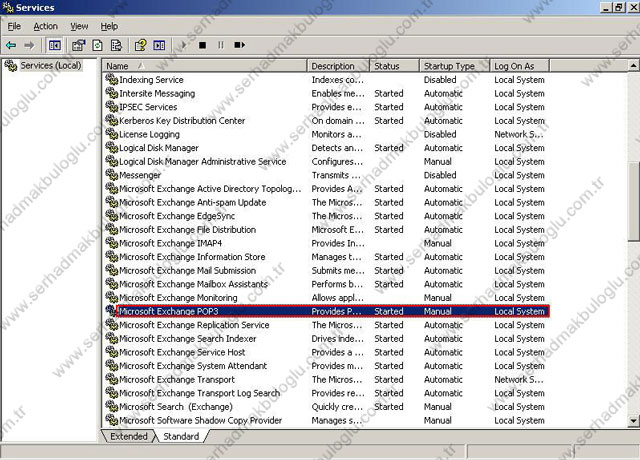The height and width of the screenshot is (460, 640).
Task: Open the File menu
Action: (14, 26)
